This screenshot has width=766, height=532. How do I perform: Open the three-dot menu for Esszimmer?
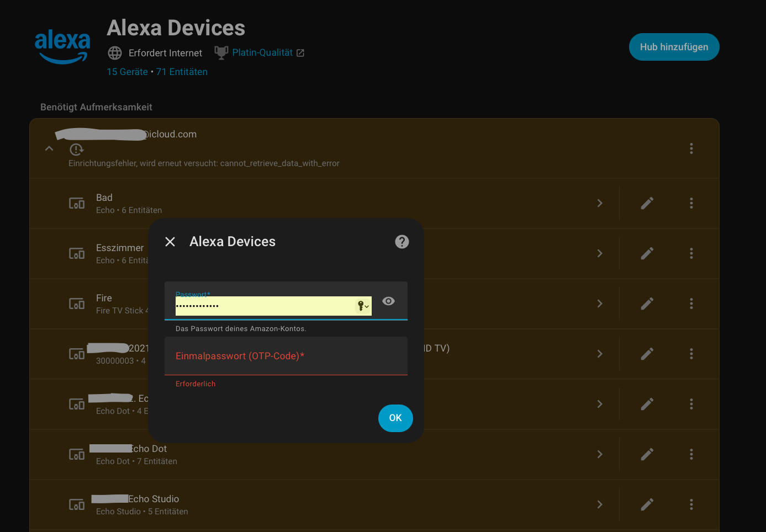(x=691, y=254)
